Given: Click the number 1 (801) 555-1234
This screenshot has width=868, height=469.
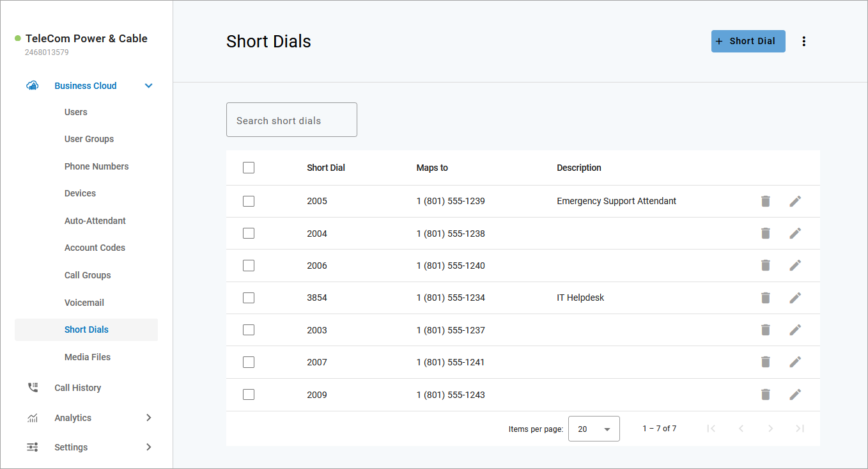Looking at the screenshot, I should point(451,298).
